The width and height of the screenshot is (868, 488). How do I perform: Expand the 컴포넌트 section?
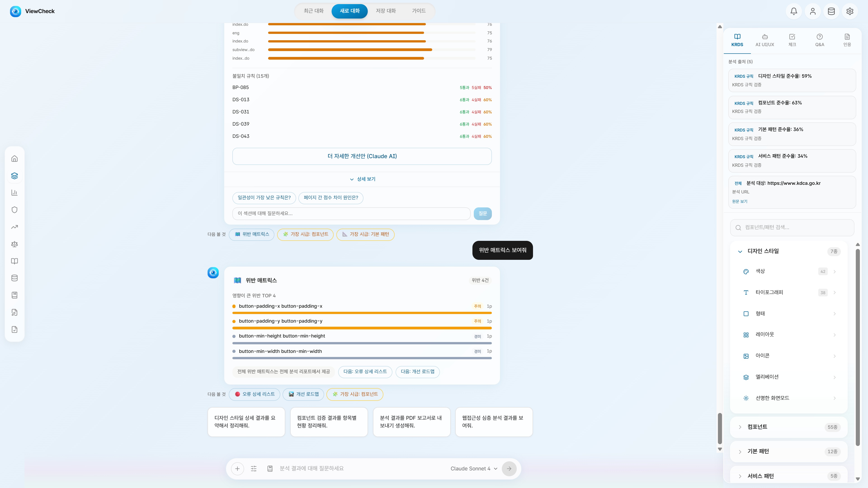coord(788,427)
